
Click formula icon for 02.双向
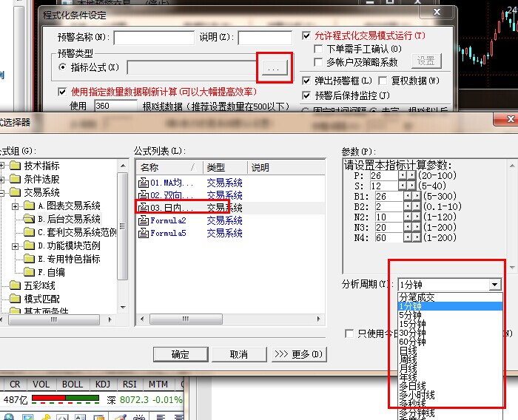tap(144, 194)
